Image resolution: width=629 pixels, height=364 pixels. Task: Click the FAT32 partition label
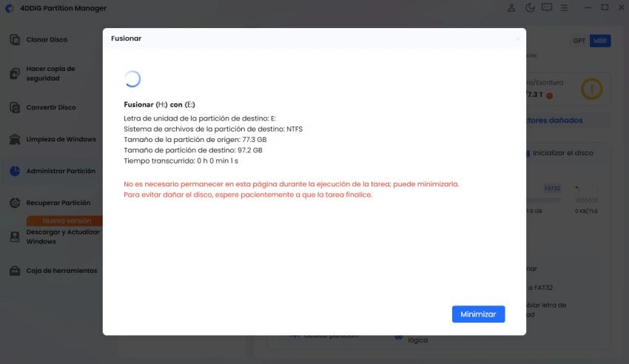552,189
